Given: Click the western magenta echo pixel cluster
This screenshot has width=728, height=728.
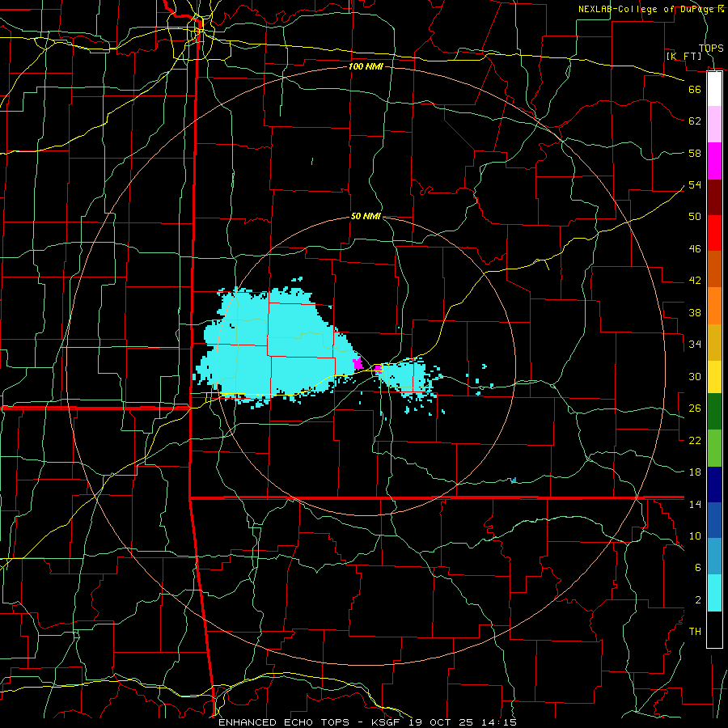Looking at the screenshot, I should (x=358, y=363).
